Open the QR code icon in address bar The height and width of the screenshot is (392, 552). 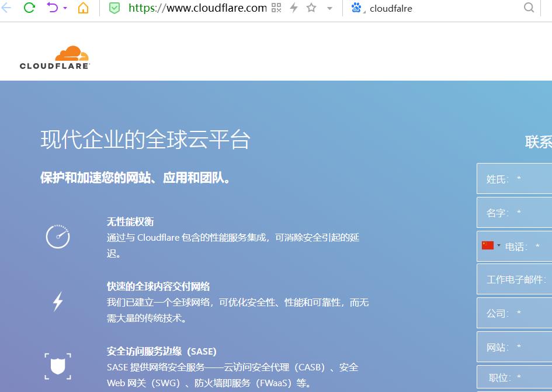pos(276,8)
